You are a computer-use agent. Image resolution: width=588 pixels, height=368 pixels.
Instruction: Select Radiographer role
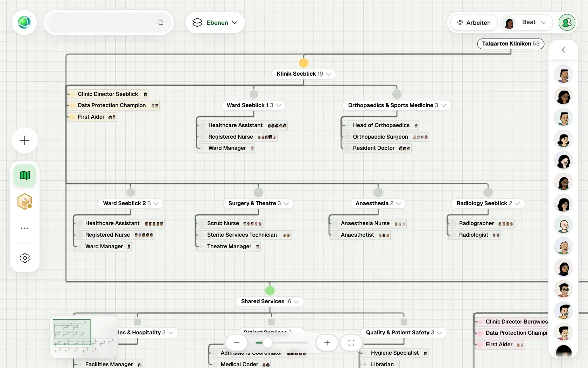click(x=482, y=223)
